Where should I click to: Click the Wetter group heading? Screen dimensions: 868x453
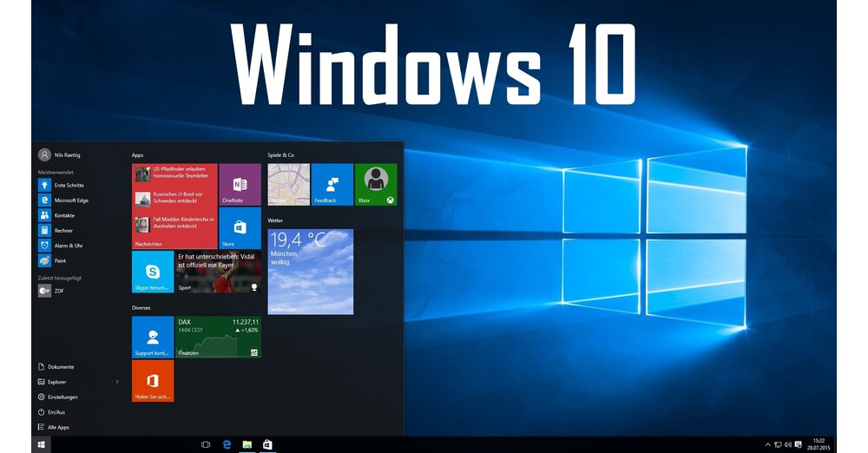[x=276, y=220]
